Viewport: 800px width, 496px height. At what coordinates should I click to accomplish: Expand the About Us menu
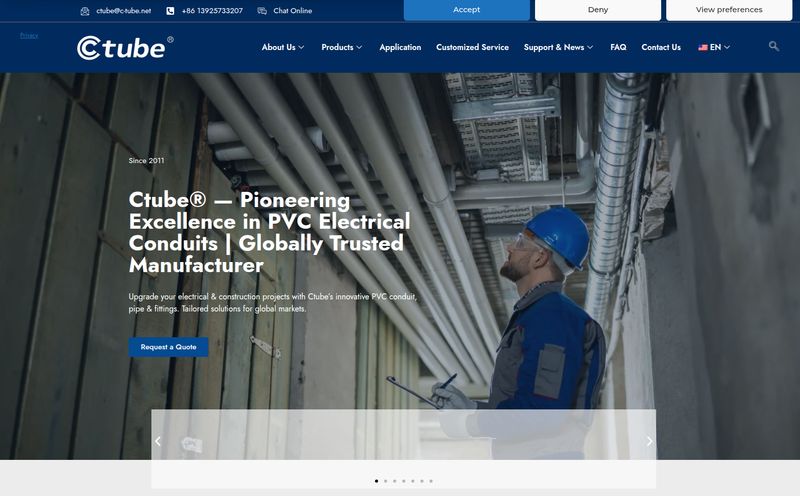point(283,47)
